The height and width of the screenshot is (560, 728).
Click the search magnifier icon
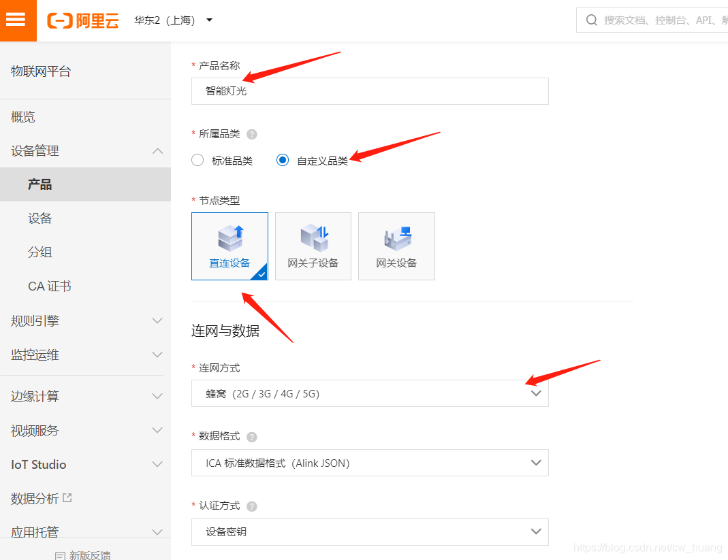pos(591,20)
